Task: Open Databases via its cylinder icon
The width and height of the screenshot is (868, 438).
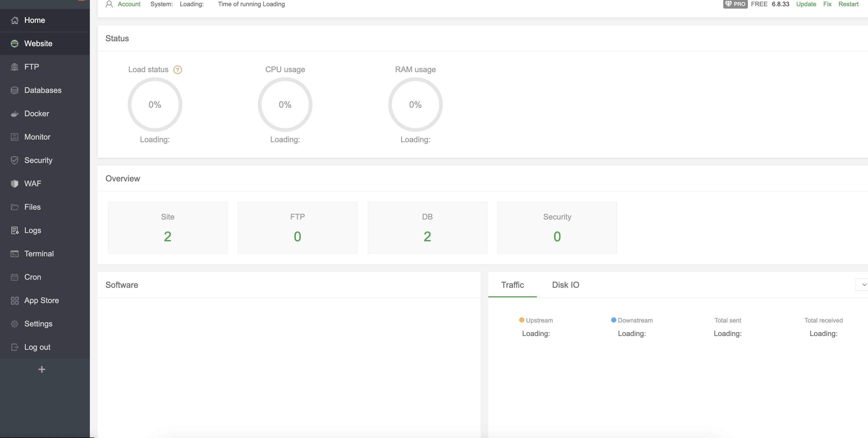Action: coord(15,90)
